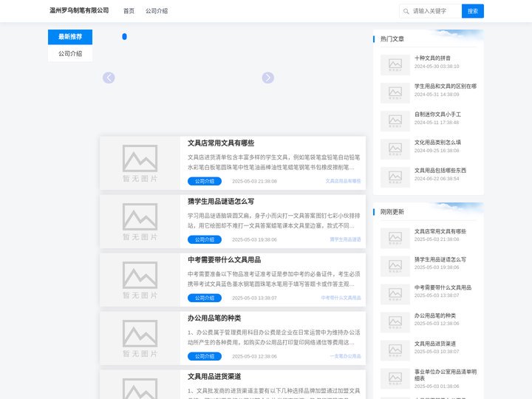Click placeholder image of 猜学生用品谜语怎么写 card

click(140, 222)
